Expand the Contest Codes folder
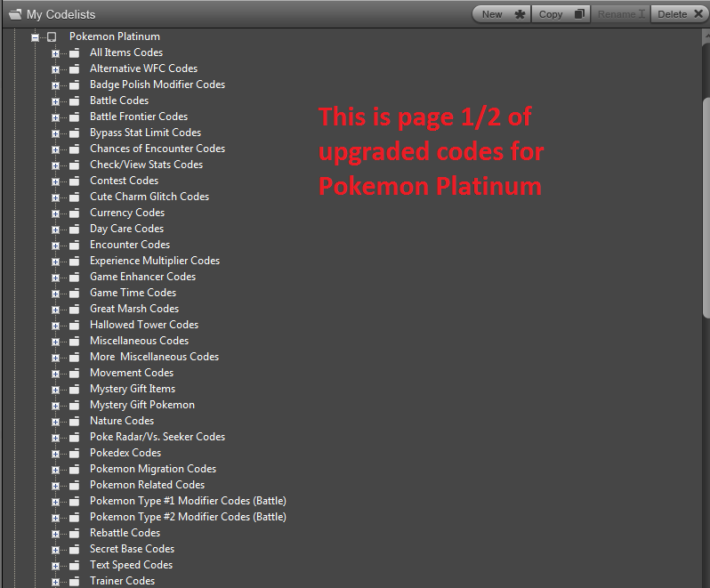Image resolution: width=710 pixels, height=588 pixels. point(55,181)
